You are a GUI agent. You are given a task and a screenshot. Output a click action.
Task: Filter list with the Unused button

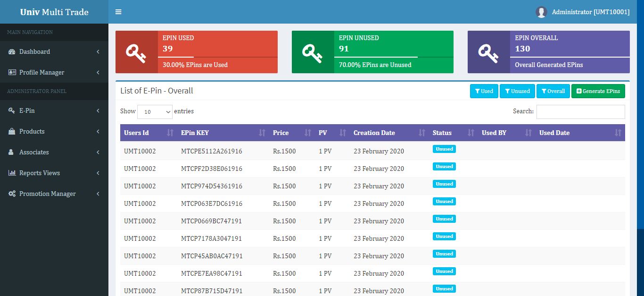517,91
